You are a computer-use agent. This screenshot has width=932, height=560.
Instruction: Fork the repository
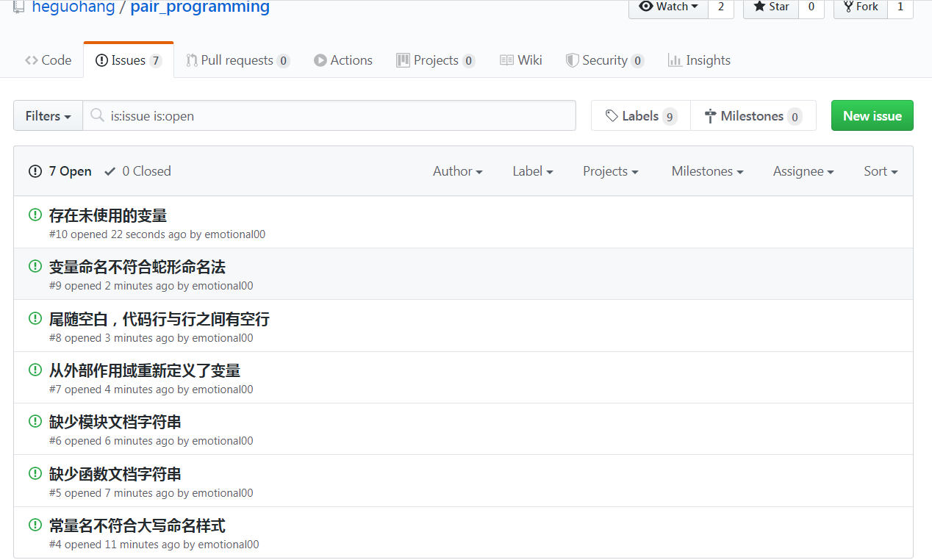[x=861, y=7]
